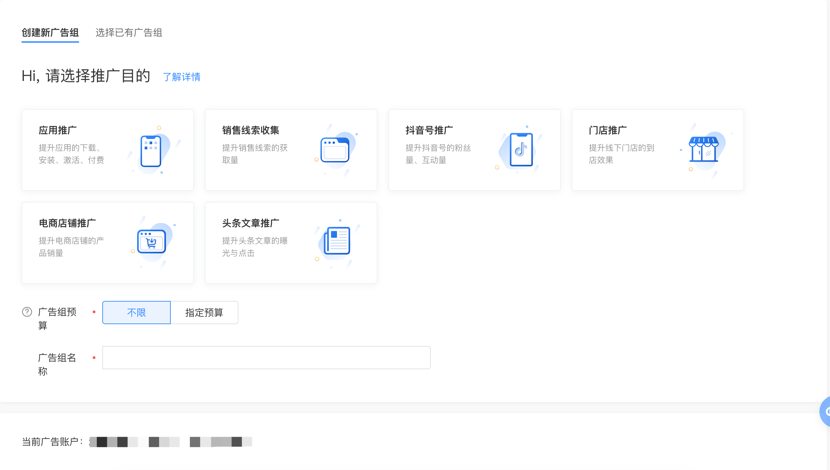Choose the 电商店铺推广 card title
Viewport: 830px width, 470px height.
(67, 223)
